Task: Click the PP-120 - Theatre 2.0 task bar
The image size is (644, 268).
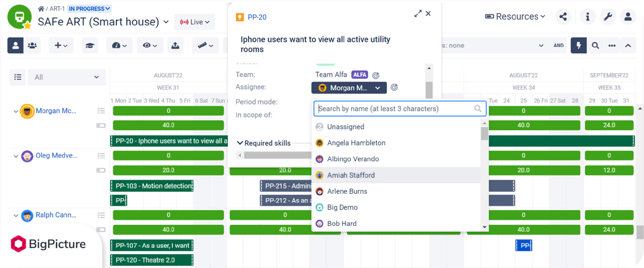Action: tap(152, 260)
